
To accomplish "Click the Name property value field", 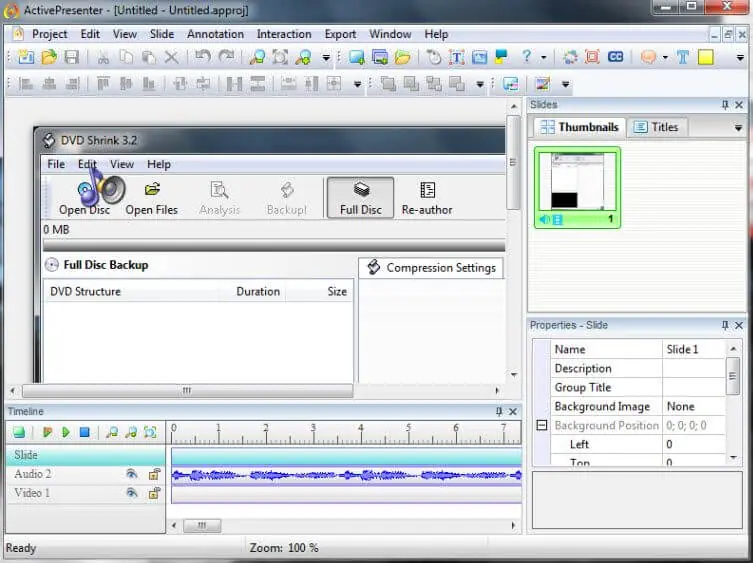I will [x=694, y=349].
